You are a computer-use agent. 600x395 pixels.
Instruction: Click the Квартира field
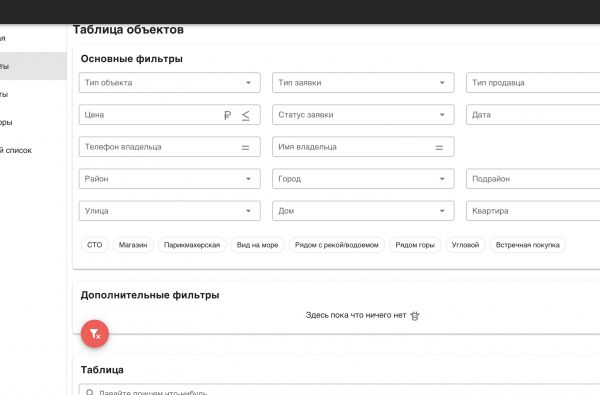point(533,211)
